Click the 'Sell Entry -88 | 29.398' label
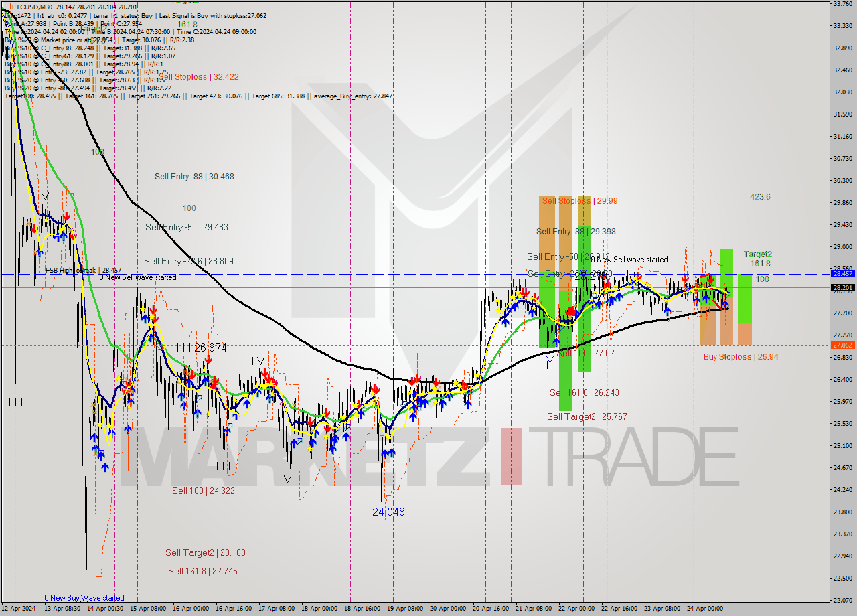857x616 pixels. point(576,232)
